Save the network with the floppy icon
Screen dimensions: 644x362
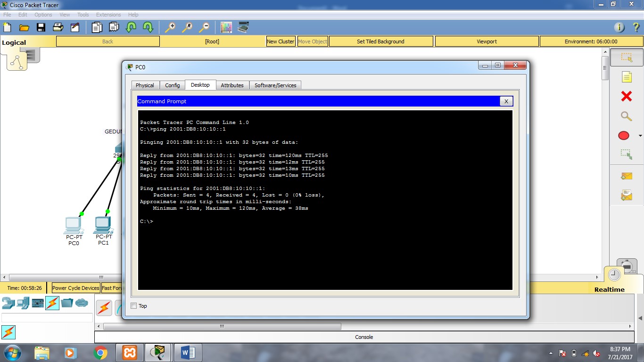41,27
